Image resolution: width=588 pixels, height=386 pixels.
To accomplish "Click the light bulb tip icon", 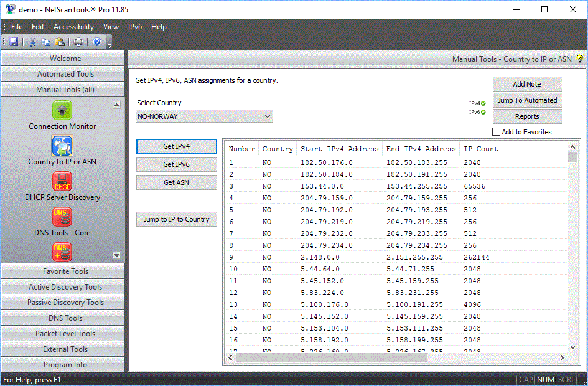I will click(x=580, y=59).
